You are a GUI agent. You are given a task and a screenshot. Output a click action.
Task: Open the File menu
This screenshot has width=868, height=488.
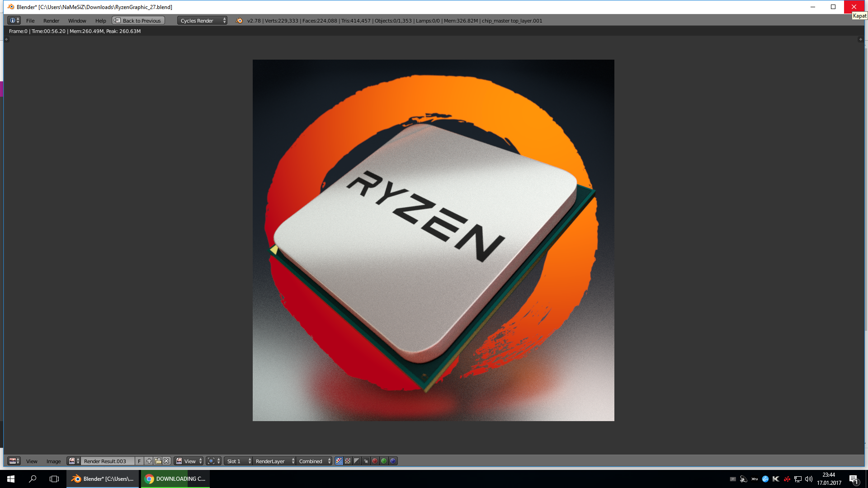point(30,21)
